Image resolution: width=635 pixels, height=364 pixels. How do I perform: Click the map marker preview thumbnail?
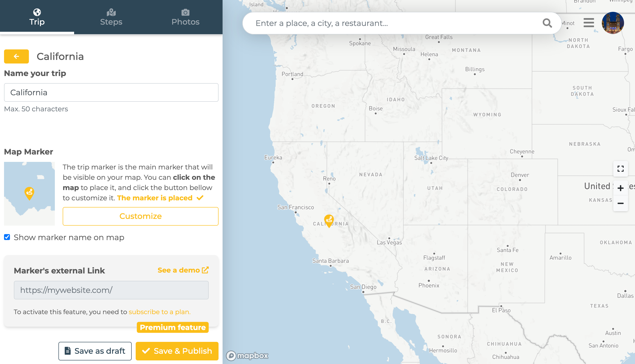click(29, 193)
